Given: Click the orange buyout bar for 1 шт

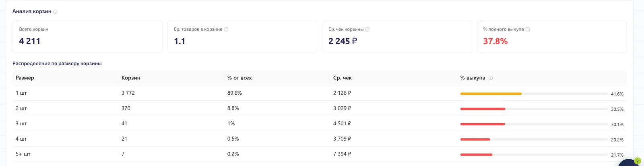Looking at the screenshot, I should 491,93.
